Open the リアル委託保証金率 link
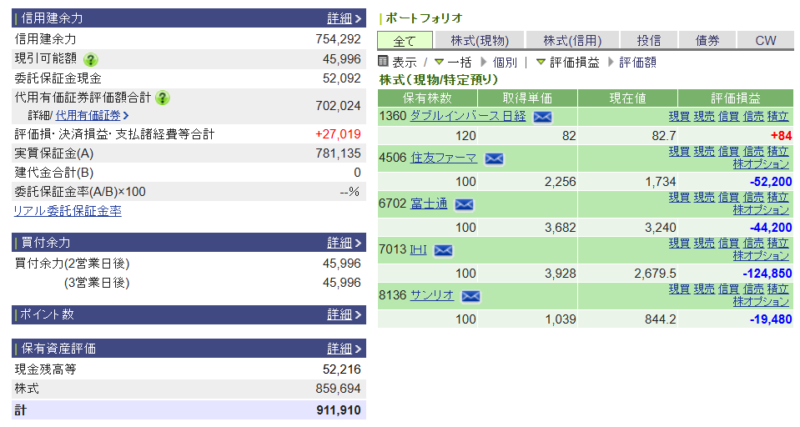The image size is (800, 427). pos(67,211)
